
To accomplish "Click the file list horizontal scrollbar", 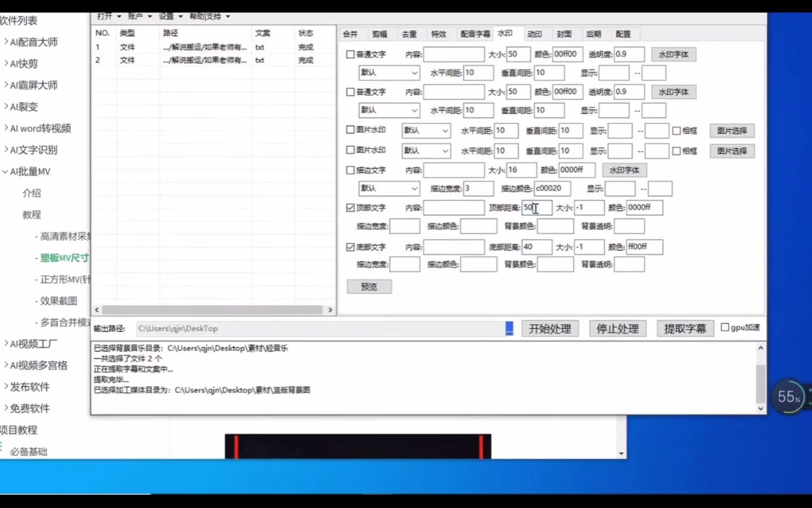I will point(212,310).
